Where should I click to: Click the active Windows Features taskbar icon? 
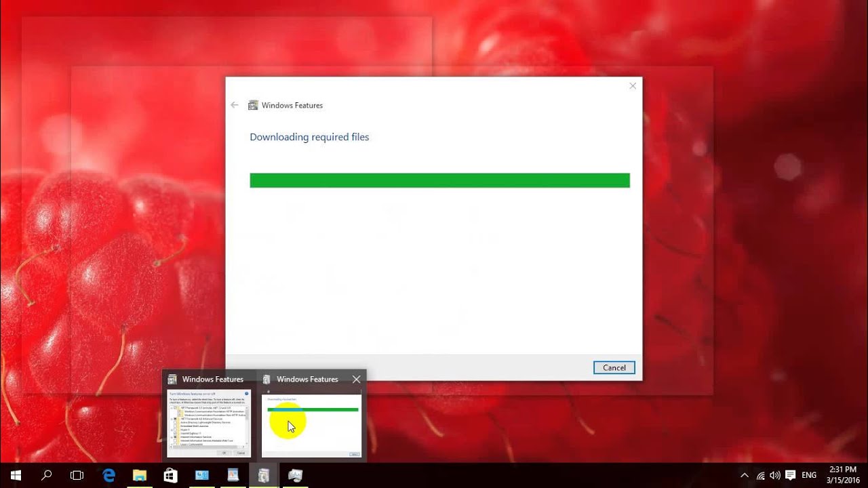[264, 476]
